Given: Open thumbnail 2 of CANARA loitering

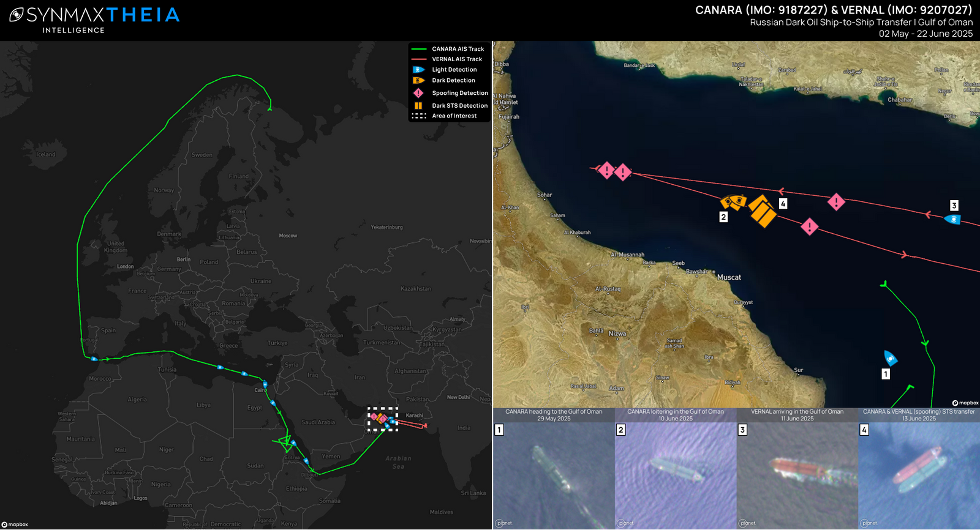Looking at the screenshot, I should click(x=675, y=476).
